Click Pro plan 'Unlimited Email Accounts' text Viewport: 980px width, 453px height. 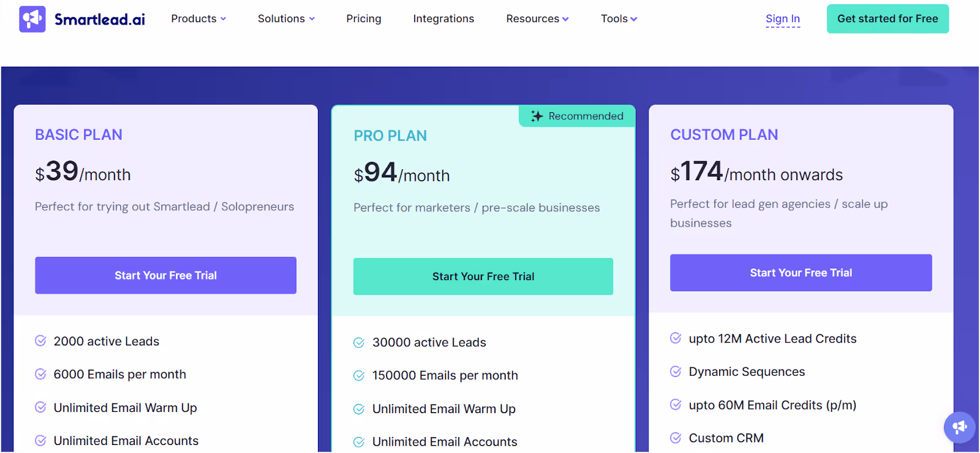coord(445,442)
